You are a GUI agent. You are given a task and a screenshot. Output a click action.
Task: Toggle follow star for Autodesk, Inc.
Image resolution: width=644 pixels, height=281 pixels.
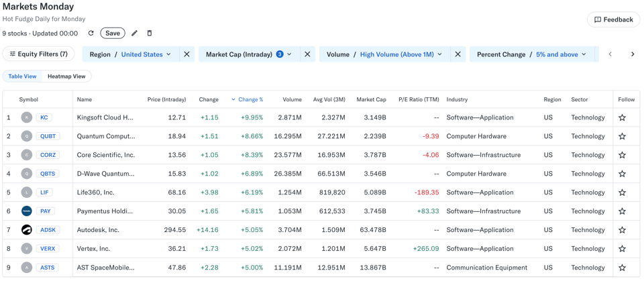click(x=622, y=230)
